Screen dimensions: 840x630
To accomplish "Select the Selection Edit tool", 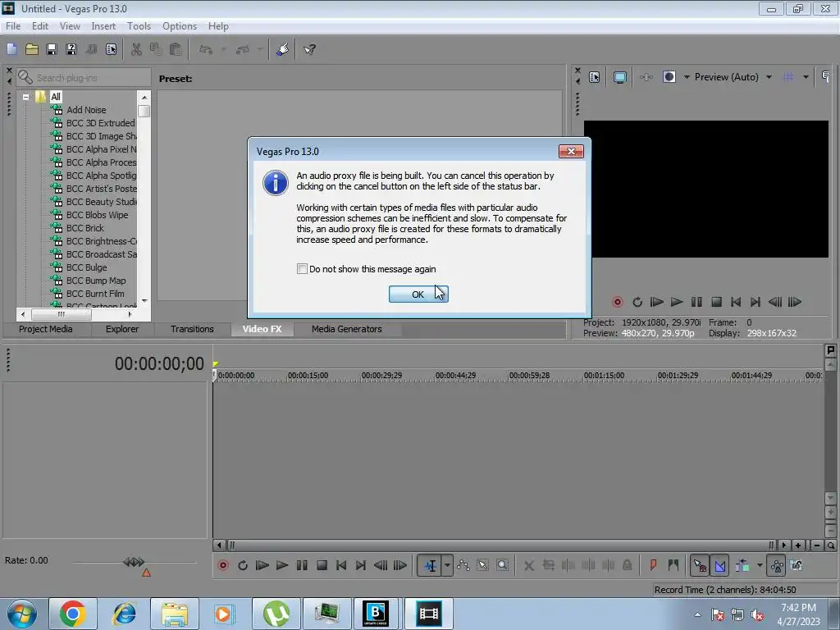I will tap(482, 565).
